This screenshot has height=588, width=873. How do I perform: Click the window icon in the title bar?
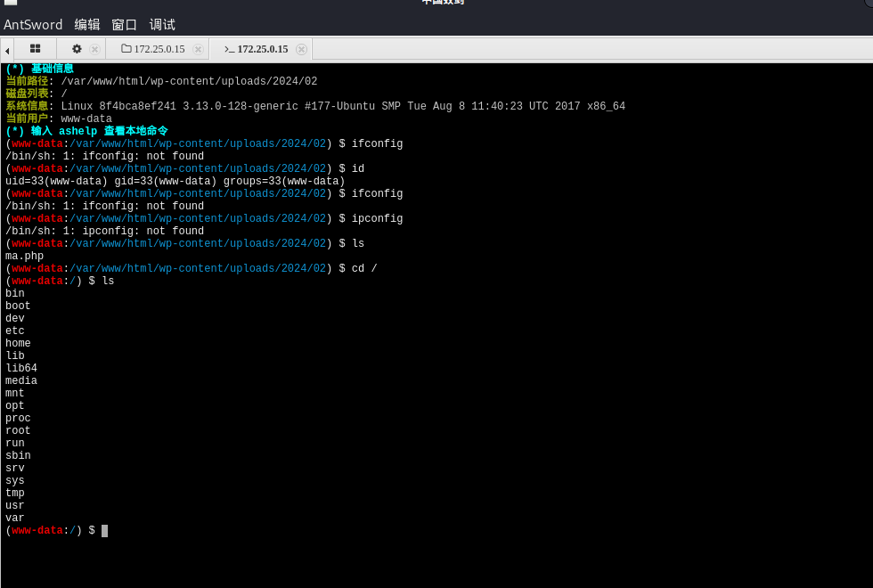coord(11,2)
